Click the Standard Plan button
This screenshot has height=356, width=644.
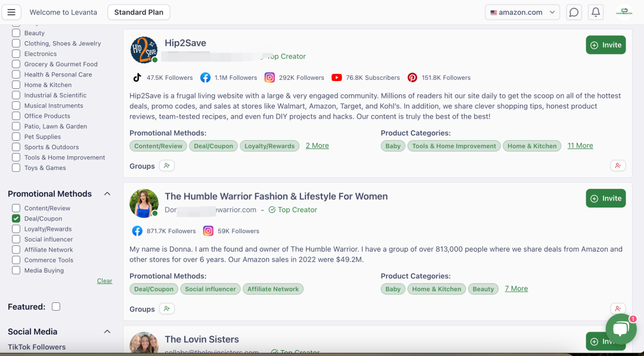(139, 13)
